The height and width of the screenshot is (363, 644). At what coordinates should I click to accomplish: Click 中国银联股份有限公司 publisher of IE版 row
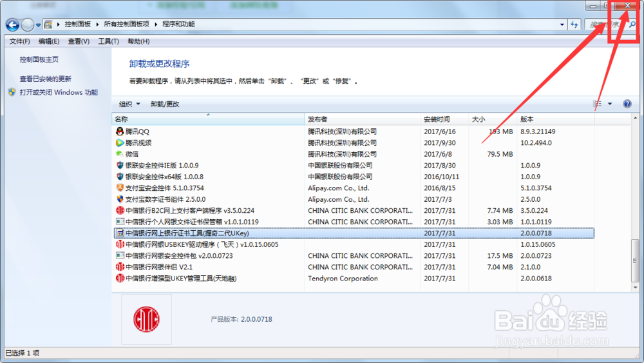coord(340,165)
